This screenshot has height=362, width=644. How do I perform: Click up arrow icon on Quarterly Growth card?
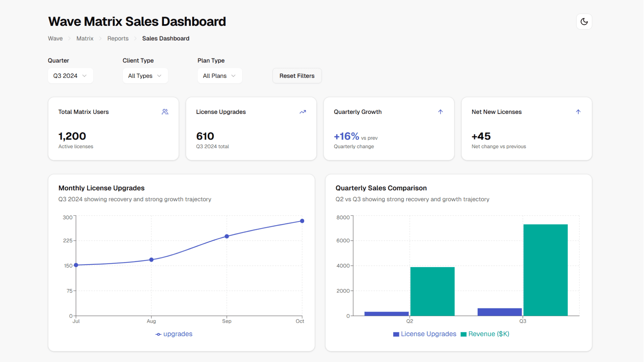click(440, 112)
